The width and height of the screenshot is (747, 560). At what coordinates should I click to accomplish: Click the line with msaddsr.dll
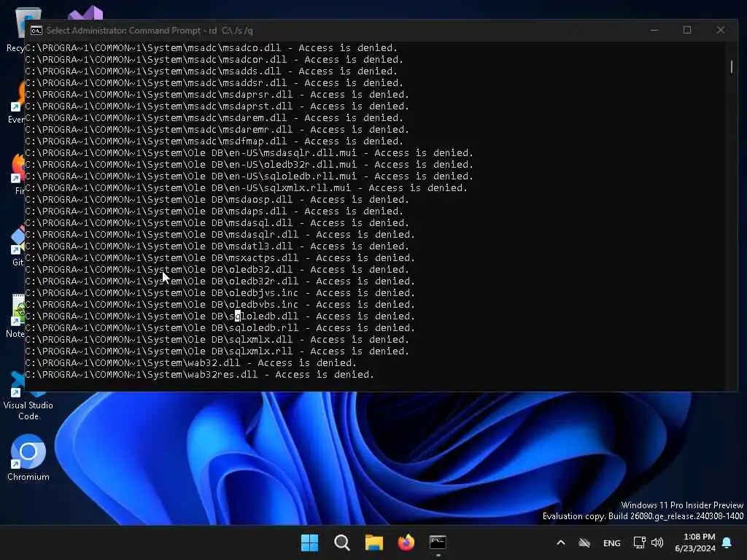coord(214,83)
